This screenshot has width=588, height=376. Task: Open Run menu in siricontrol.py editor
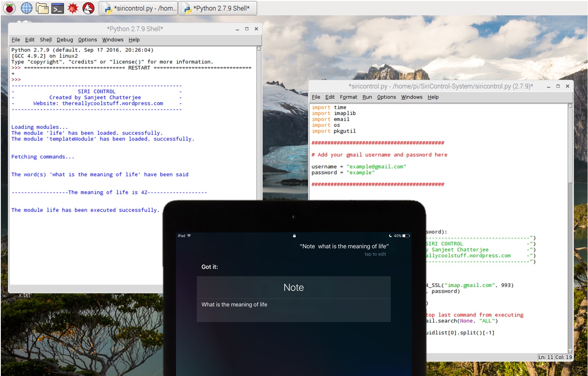click(x=367, y=97)
